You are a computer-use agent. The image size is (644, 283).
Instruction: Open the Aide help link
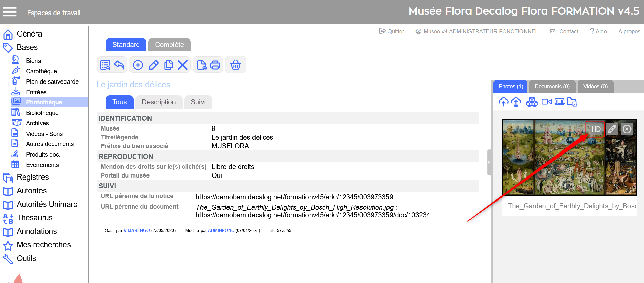(598, 31)
